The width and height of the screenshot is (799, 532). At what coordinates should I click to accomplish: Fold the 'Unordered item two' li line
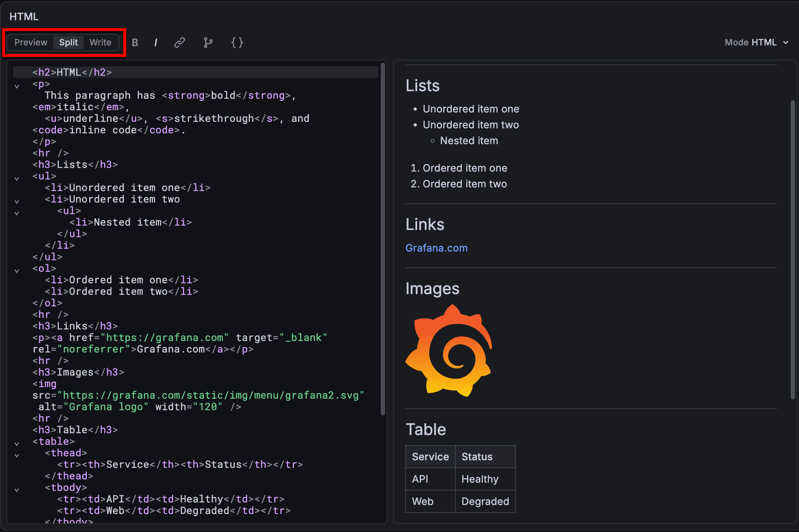click(17, 202)
